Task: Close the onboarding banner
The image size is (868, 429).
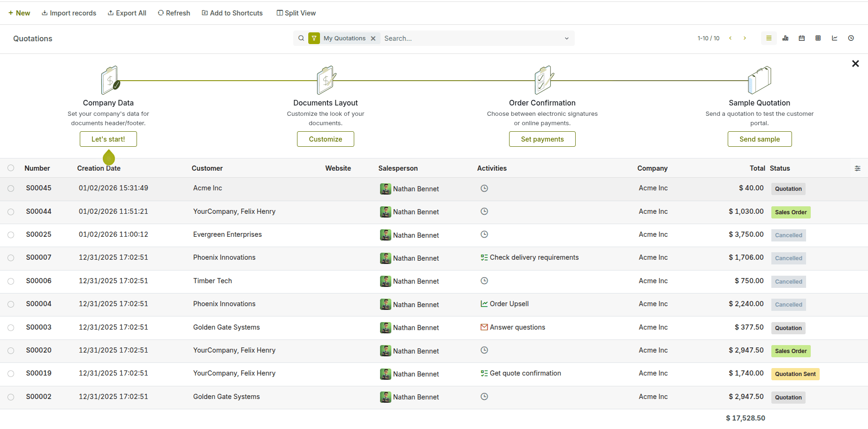Action: click(855, 64)
